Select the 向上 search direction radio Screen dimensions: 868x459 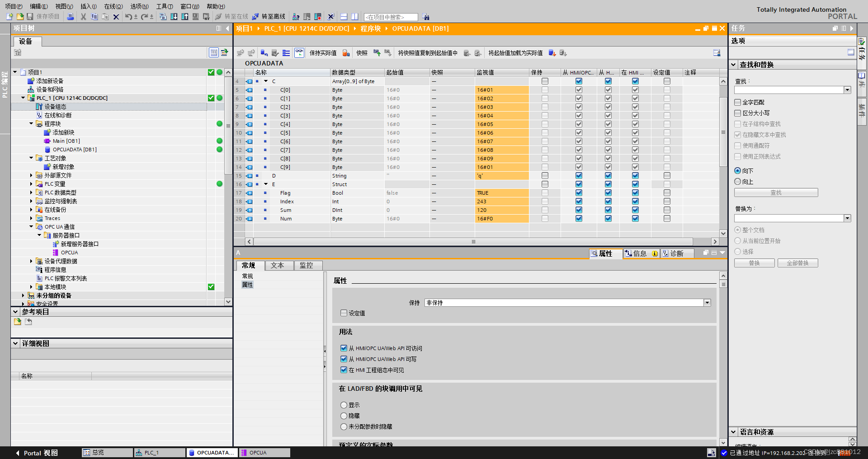tap(738, 182)
